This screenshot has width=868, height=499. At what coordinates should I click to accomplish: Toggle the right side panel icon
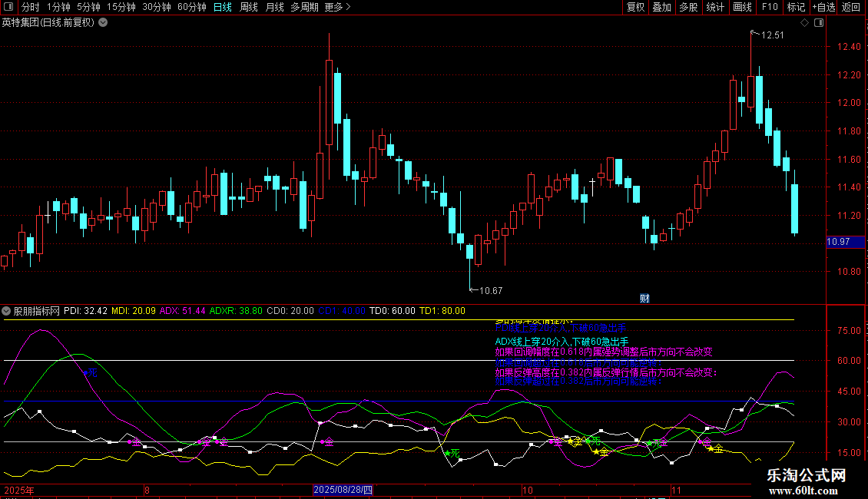819,23
